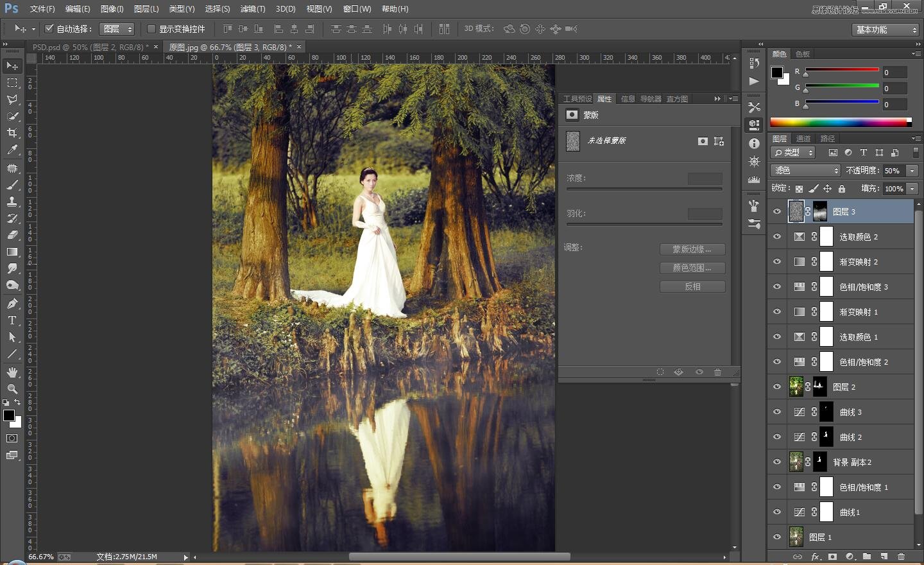
Task: Delete layer using the trash icon
Action: coord(901,557)
